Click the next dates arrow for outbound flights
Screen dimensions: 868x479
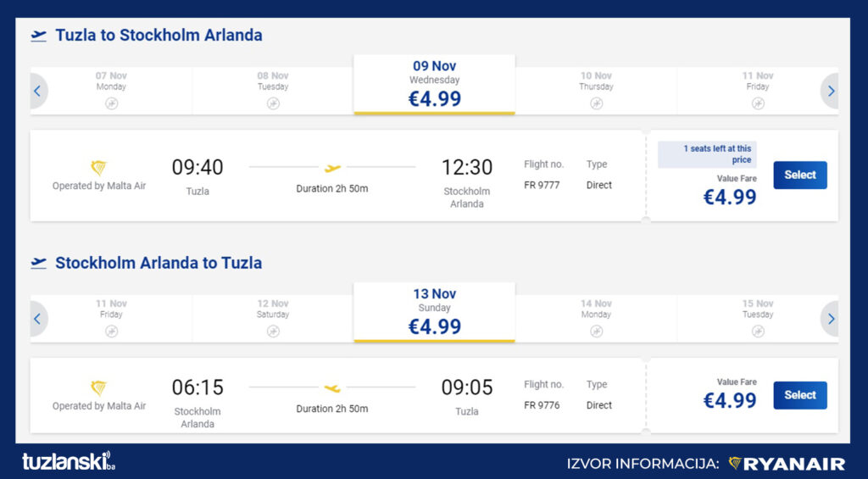830,91
